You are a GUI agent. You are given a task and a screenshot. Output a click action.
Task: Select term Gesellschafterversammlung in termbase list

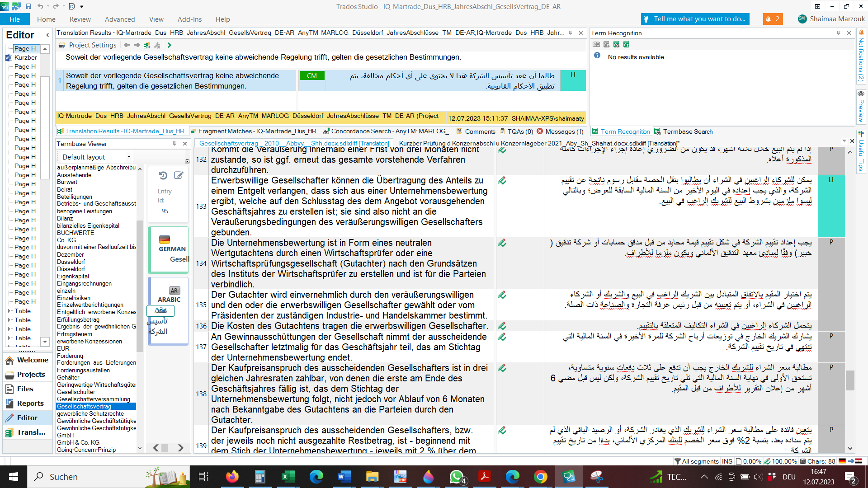(x=94, y=399)
